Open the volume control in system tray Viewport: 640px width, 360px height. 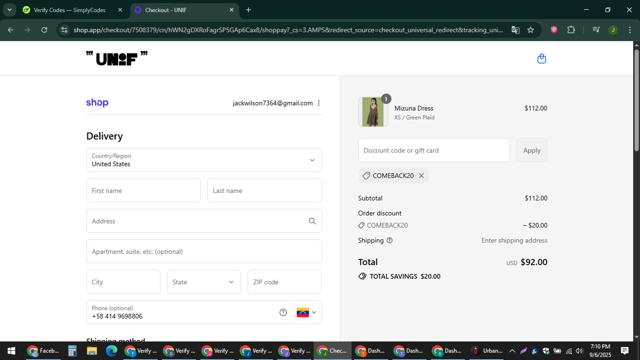click(x=579, y=351)
